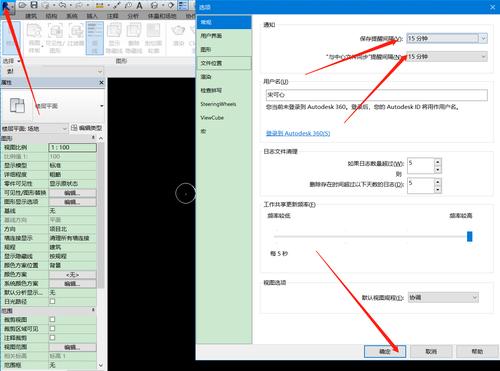Image resolution: width=500 pixels, height=371 pixels.
Task: Decrease the log days stepper down arrow
Action: [438, 189]
